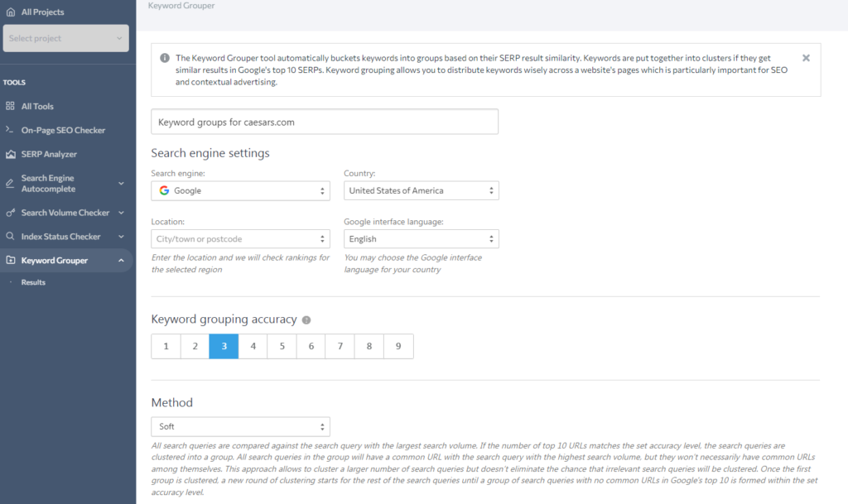Screen dimensions: 848x504
Task: Open the Results submenu item
Action: click(x=33, y=282)
